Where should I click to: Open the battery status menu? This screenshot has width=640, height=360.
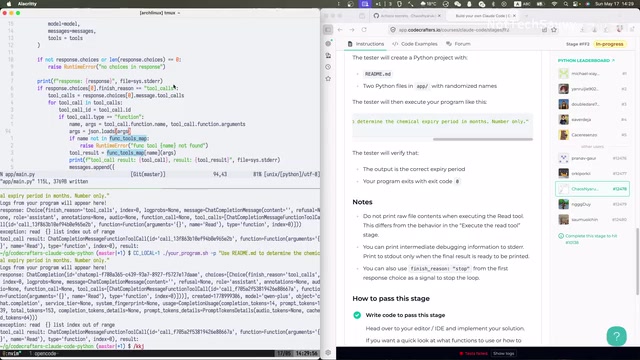(x=541, y=4)
